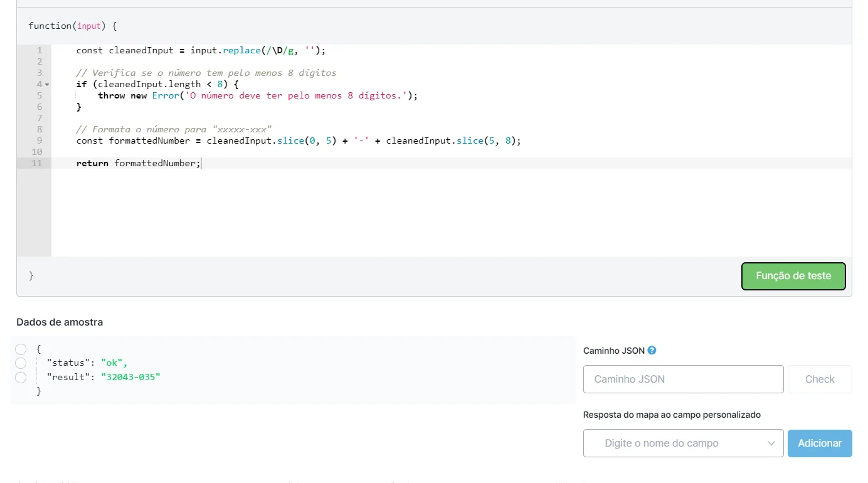The height and width of the screenshot is (483, 868).
Task: Click the "32043-035" result value
Action: point(130,377)
